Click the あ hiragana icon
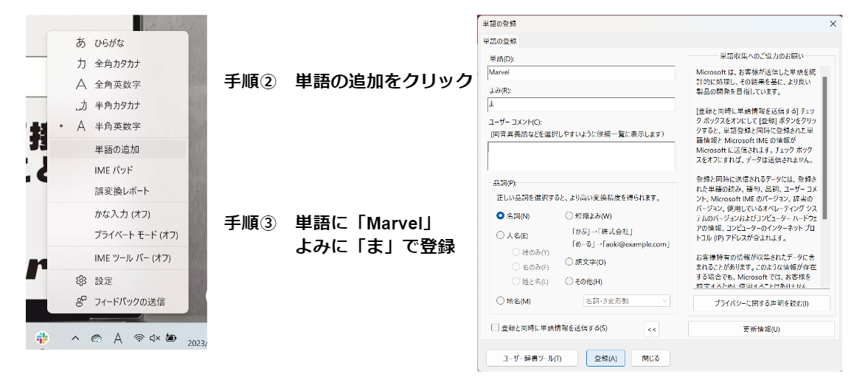The image size is (868, 388). point(81,43)
